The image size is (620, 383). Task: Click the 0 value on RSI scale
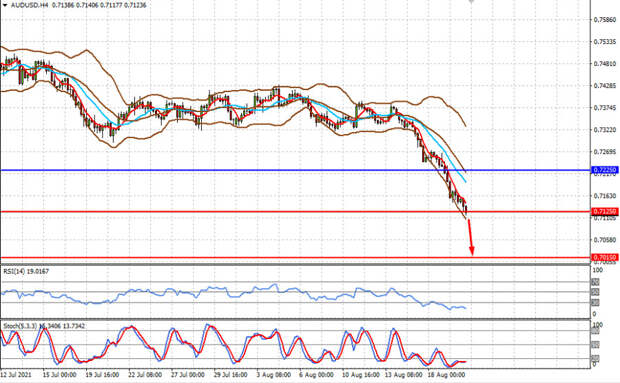click(x=595, y=314)
